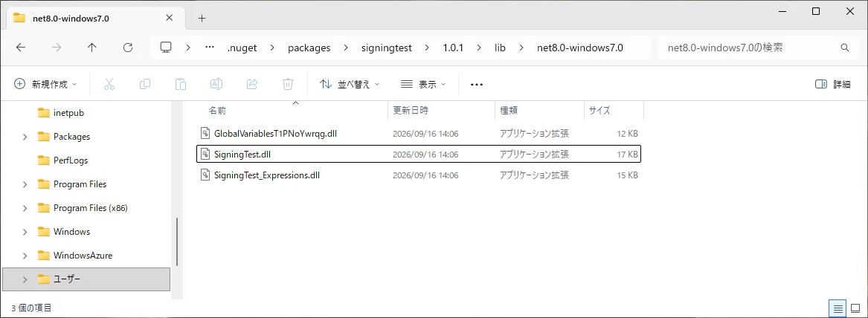Open a new tab with plus button

tap(202, 19)
